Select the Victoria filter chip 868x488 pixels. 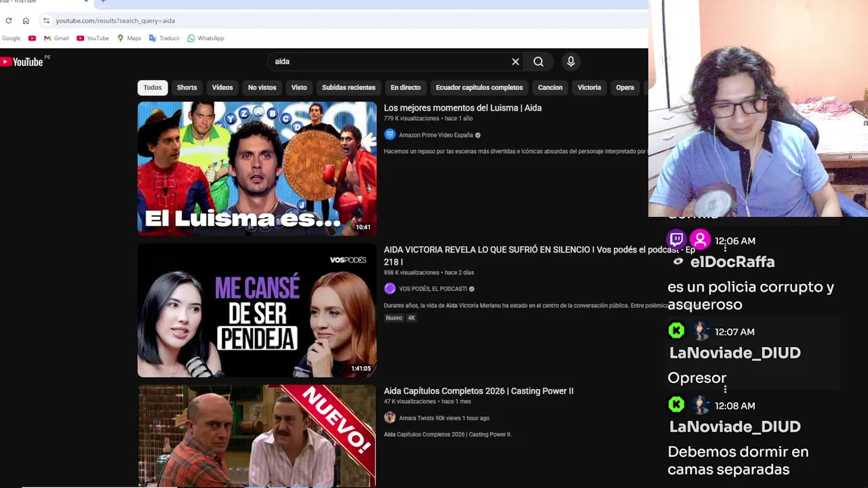point(589,87)
